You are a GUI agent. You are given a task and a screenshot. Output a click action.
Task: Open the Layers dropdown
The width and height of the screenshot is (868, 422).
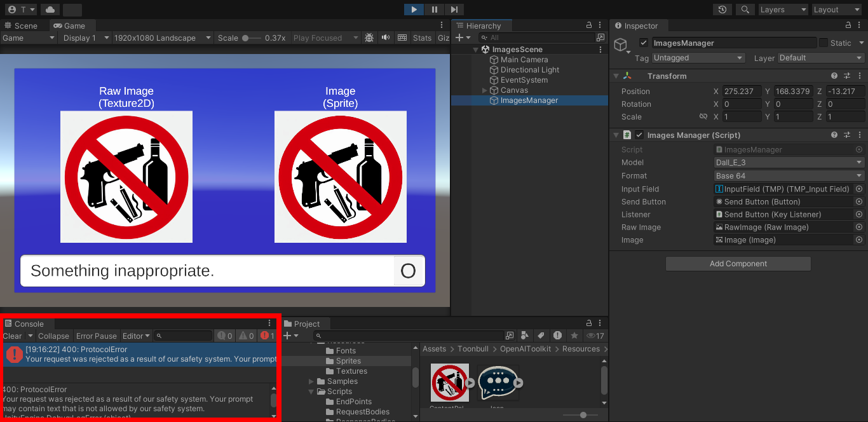point(783,10)
